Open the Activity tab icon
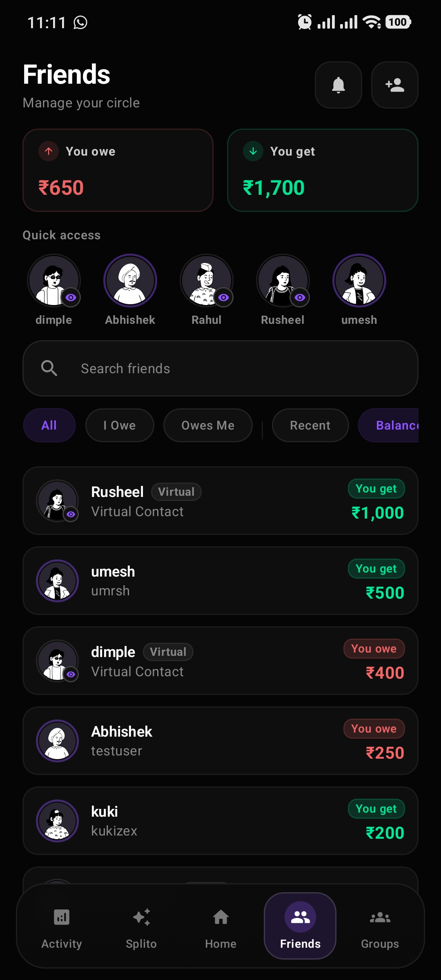Screen dimensions: 441x980 pyautogui.click(x=62, y=917)
